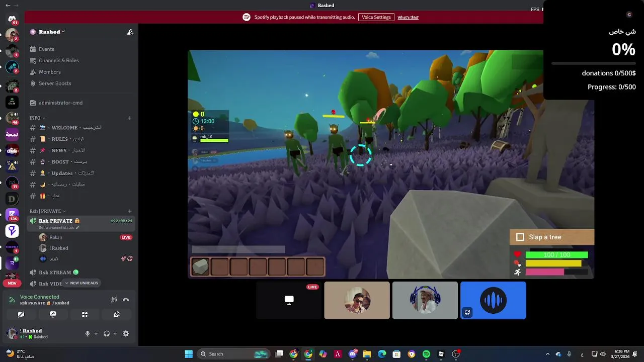Viewport: 644px width, 362px height.
Task: Open Copilot from the taskbar
Action: (x=323, y=354)
